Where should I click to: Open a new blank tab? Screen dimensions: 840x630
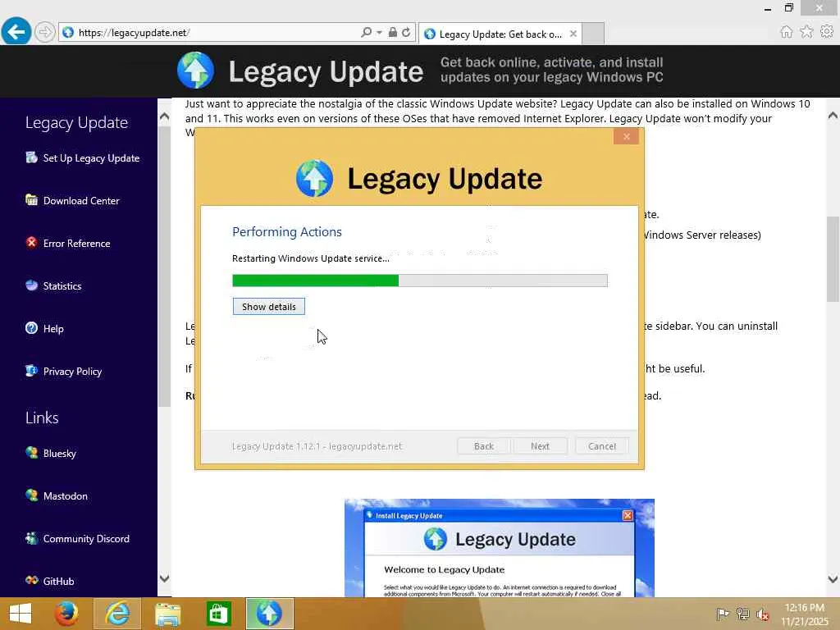[x=593, y=34]
